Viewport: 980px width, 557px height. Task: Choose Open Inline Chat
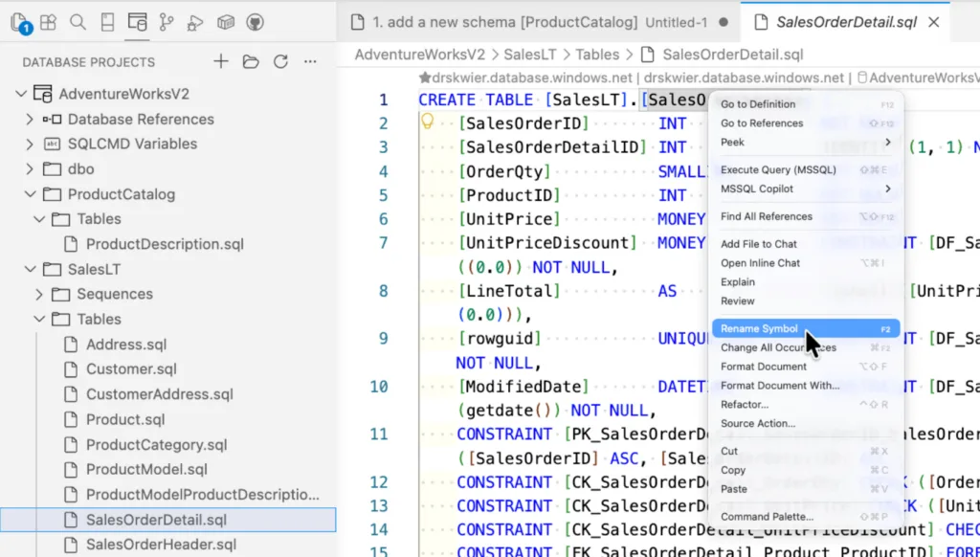click(x=806, y=262)
